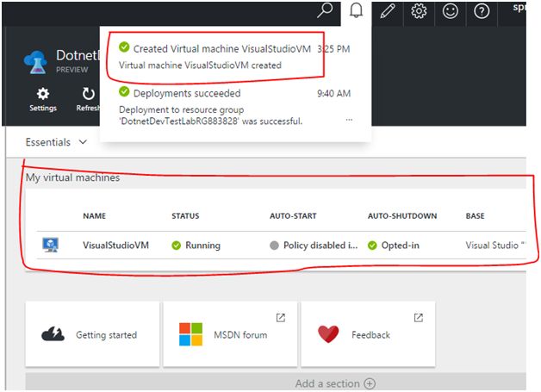Open the Created Virtual machine VisualStudioVM notification
This screenshot has width=541, height=392.
click(234, 56)
